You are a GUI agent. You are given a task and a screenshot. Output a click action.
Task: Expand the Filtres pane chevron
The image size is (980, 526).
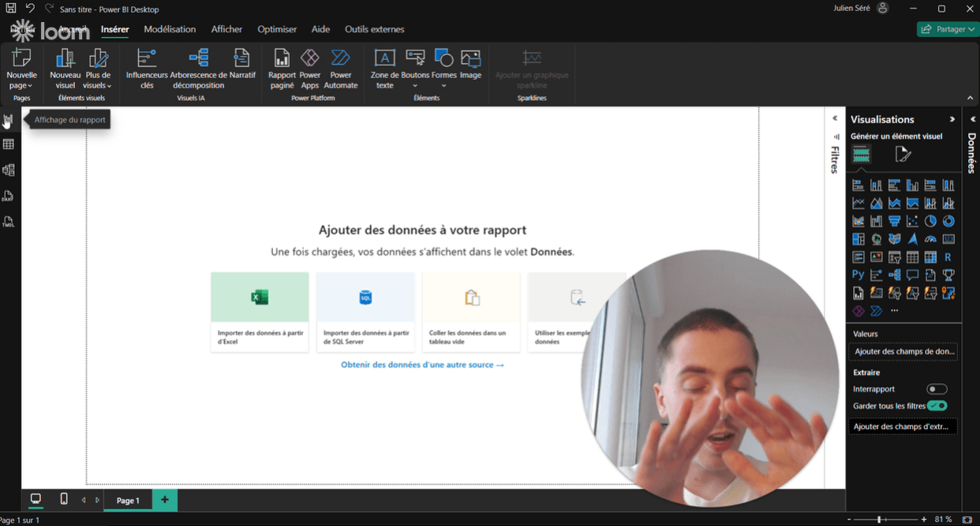[x=835, y=118]
